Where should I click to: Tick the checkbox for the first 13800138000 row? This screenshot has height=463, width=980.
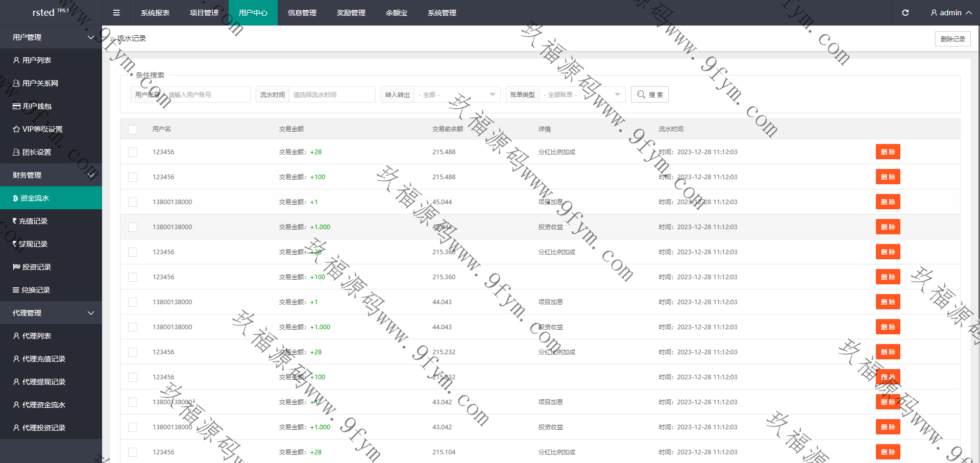133,202
